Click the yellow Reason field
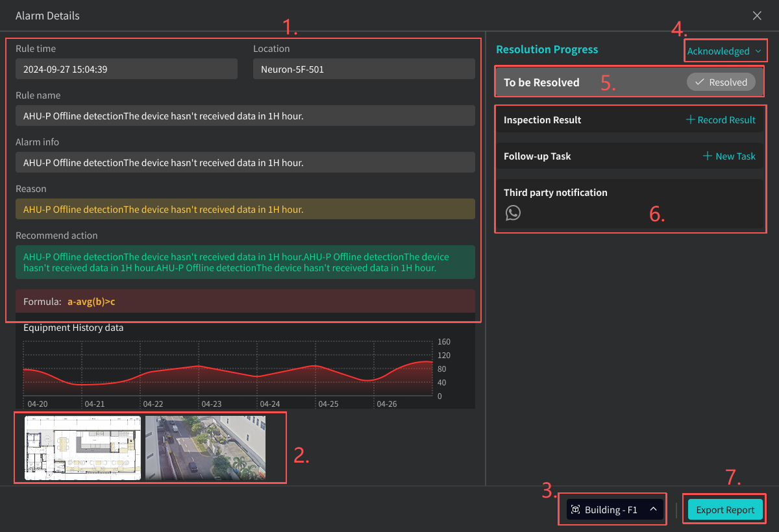The image size is (779, 532). [245, 210]
